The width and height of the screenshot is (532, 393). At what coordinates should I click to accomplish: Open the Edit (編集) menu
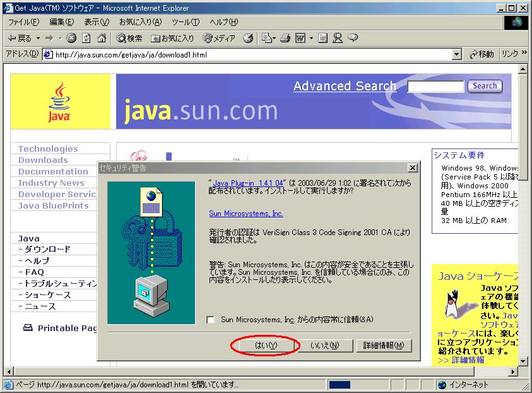62,22
